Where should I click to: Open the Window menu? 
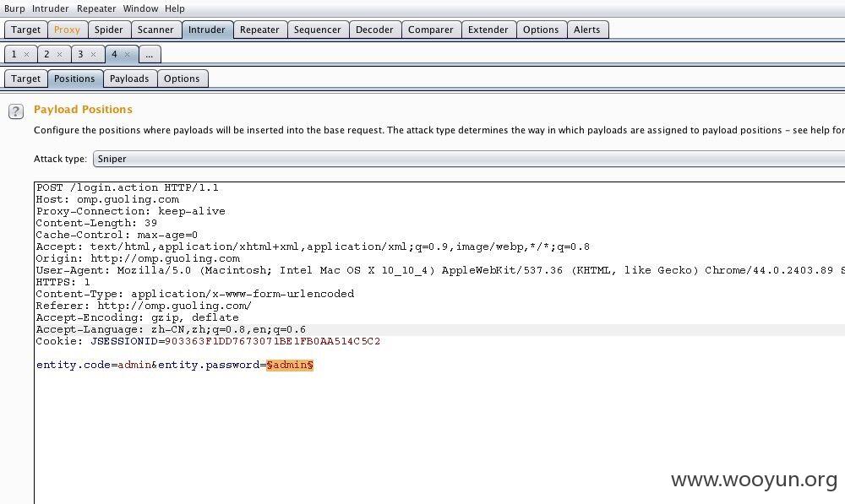coord(140,8)
